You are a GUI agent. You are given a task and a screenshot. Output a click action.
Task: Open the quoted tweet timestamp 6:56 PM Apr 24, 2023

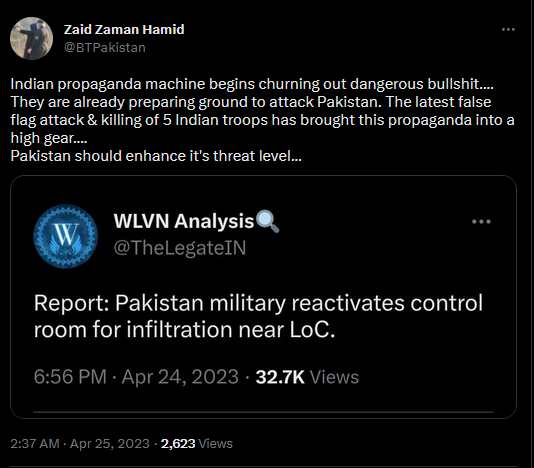136,377
